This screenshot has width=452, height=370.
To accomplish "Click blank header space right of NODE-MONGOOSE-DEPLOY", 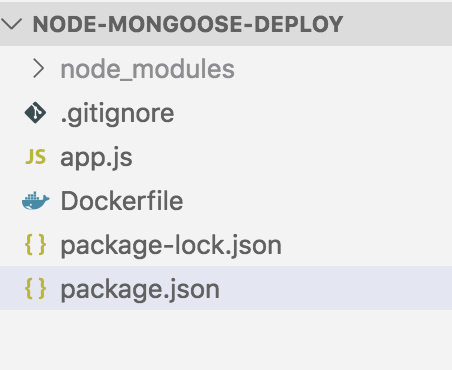I will 397,24.
